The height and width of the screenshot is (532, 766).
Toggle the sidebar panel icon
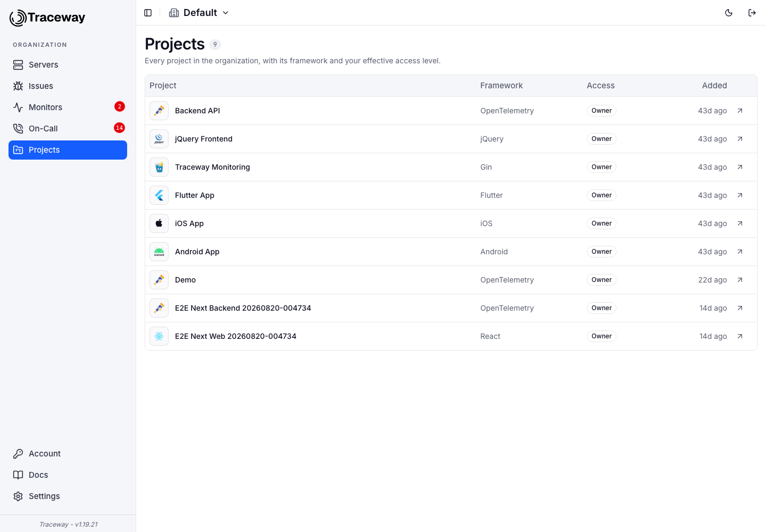point(148,13)
